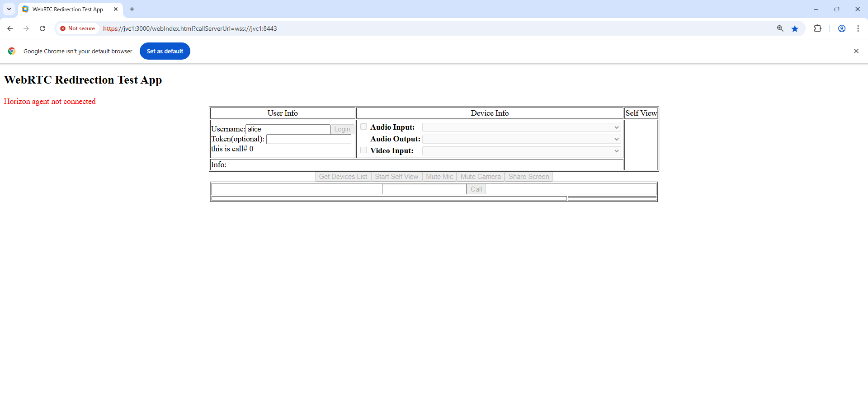Select the WebRTC Redirection Test App tab
Viewport: 868px width, 412px height.
click(x=68, y=9)
